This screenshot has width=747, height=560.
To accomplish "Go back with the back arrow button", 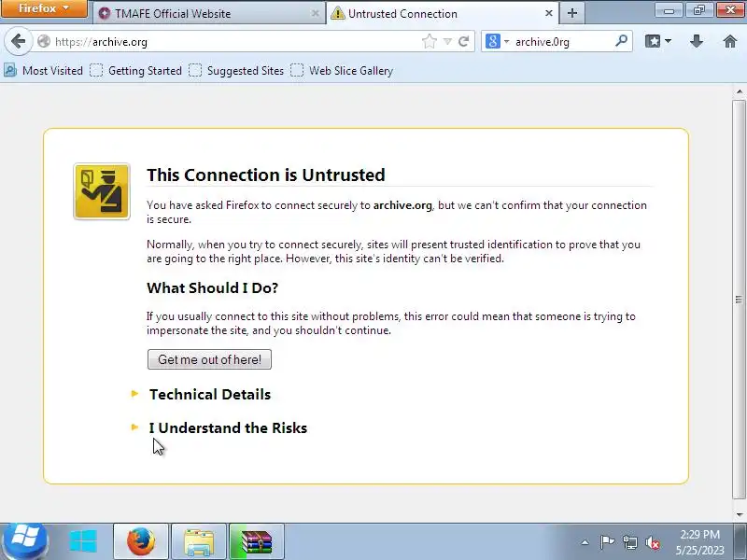I will point(18,41).
